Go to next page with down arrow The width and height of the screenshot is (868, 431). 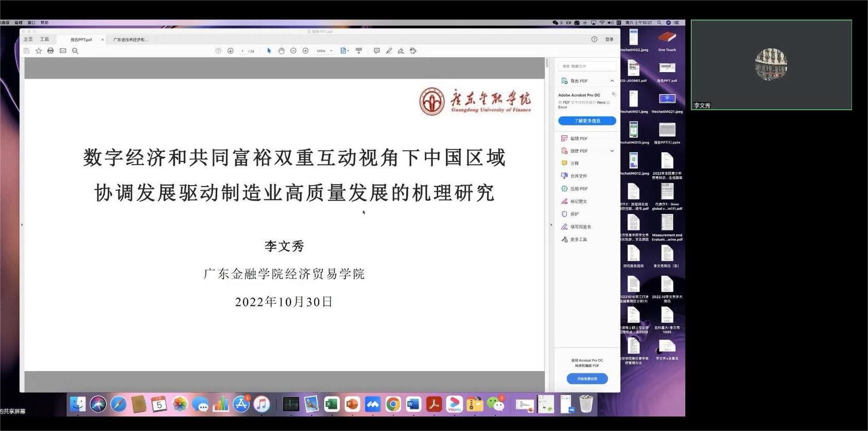pyautogui.click(x=230, y=51)
